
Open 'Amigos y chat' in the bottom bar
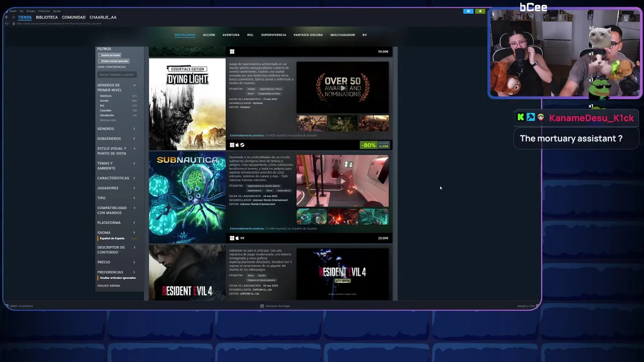click(526, 306)
